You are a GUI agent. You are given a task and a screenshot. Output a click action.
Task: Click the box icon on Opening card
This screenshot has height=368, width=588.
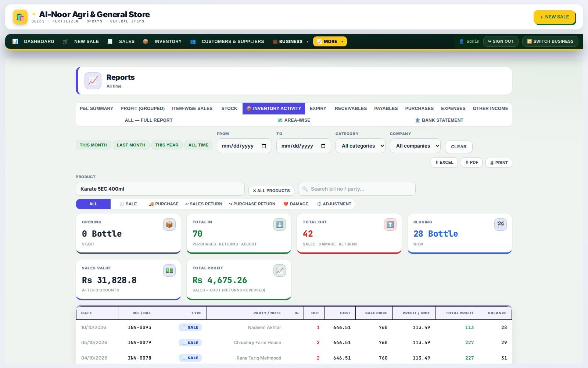pyautogui.click(x=169, y=224)
